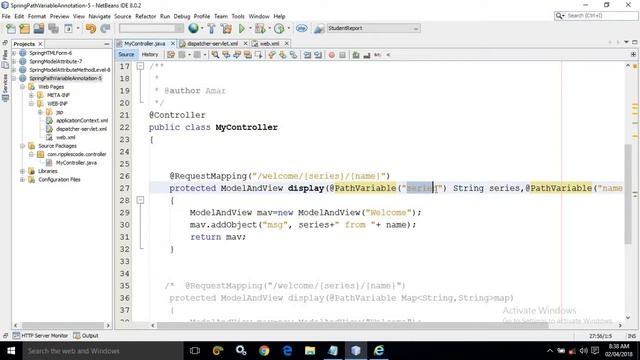
Task: Expand the META-INF folder
Action: tap(31, 95)
